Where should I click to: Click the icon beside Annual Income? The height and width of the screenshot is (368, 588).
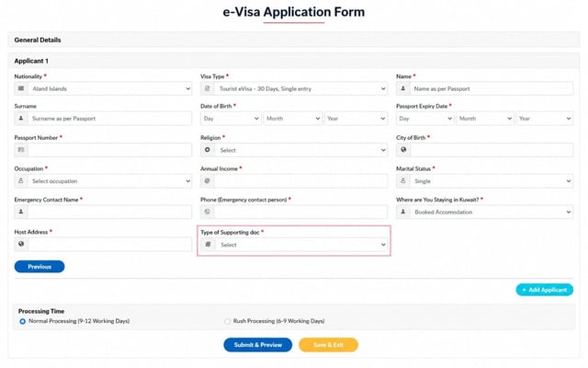click(208, 181)
